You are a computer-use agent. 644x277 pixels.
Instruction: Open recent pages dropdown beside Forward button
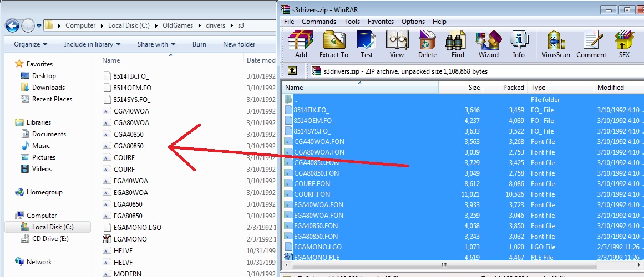pyautogui.click(x=39, y=26)
